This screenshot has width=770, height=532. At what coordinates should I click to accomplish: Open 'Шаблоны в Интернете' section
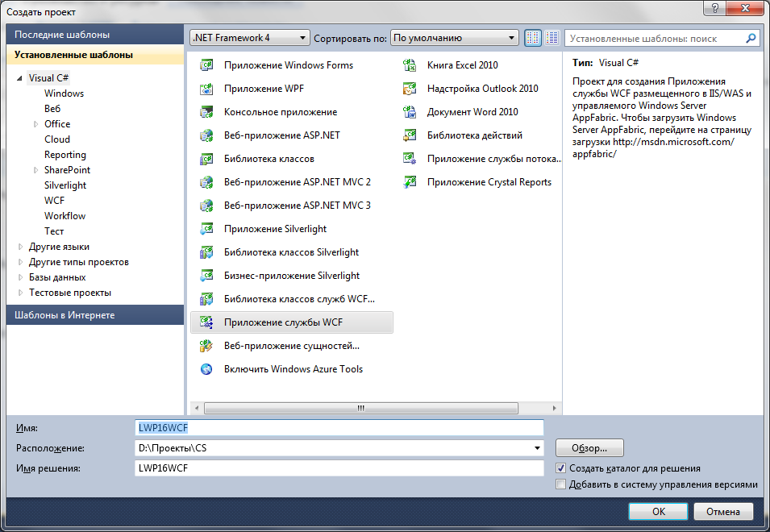(x=95, y=315)
